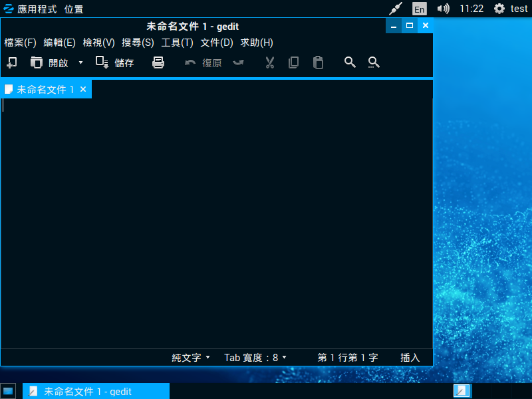Create a new document with the toolbar icon
This screenshot has height=399, width=532.
click(12, 63)
